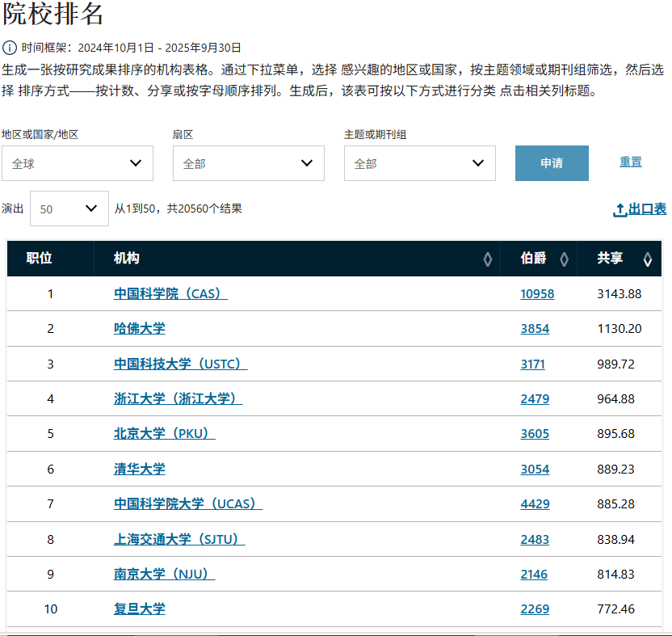672x636 pixels.
Task: Click count link 3171
Action: pos(533,364)
